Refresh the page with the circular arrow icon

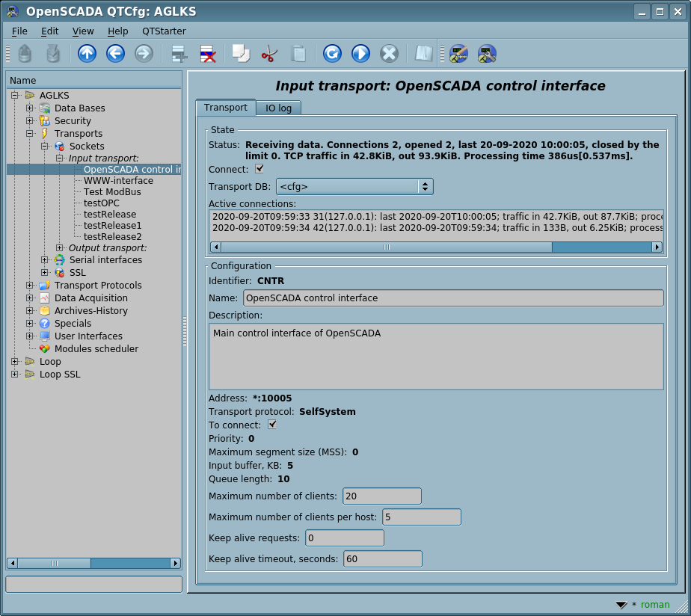(332, 54)
